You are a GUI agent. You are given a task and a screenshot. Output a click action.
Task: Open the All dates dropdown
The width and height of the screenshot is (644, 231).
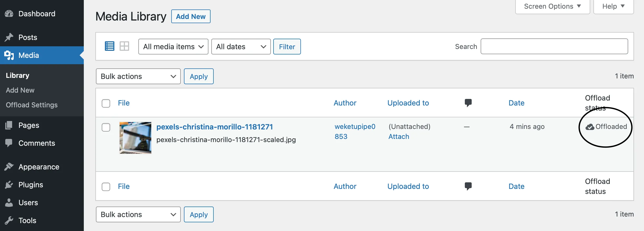coord(241,47)
